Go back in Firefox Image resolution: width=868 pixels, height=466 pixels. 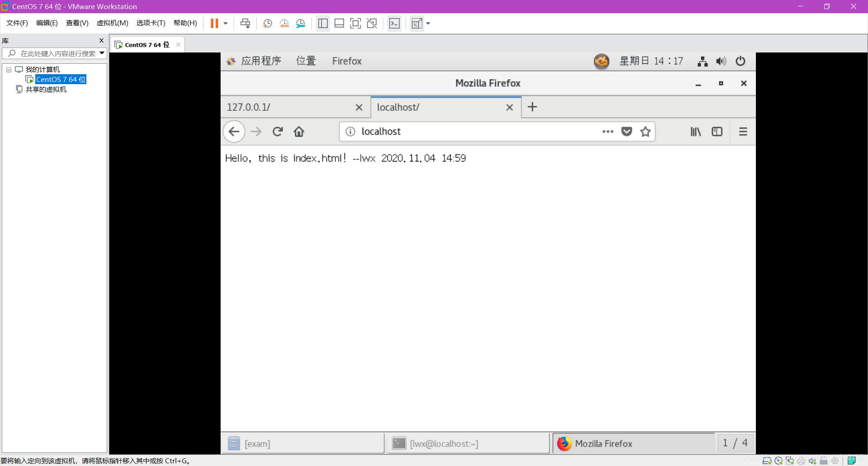(x=234, y=132)
